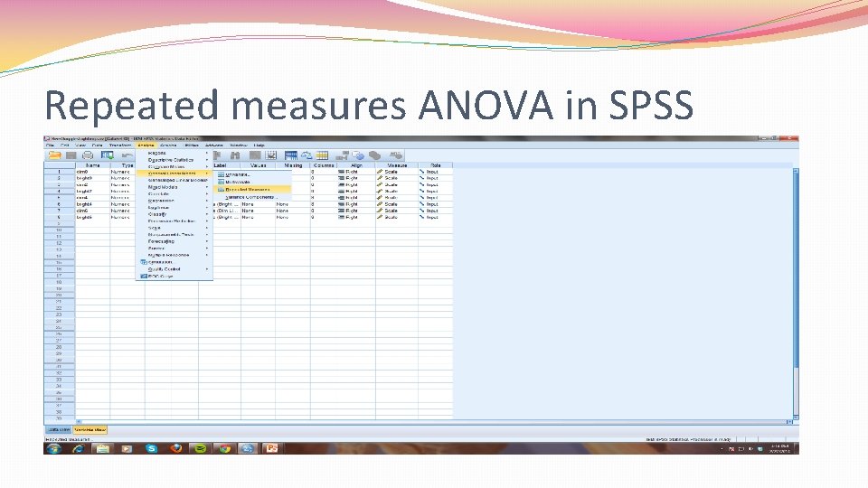Click the Use Variable Sets icon
The width and height of the screenshot is (868, 488).
(358, 155)
